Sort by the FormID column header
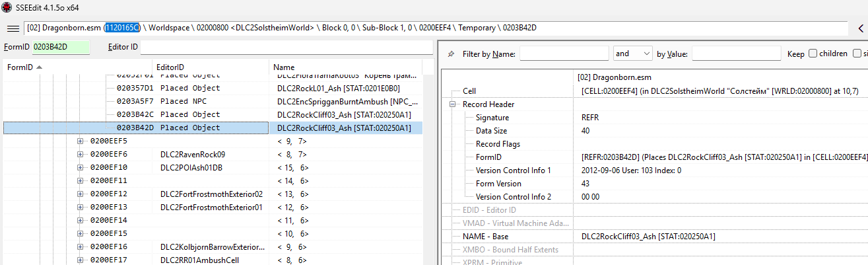The height and width of the screenshot is (265, 868). 77,67
